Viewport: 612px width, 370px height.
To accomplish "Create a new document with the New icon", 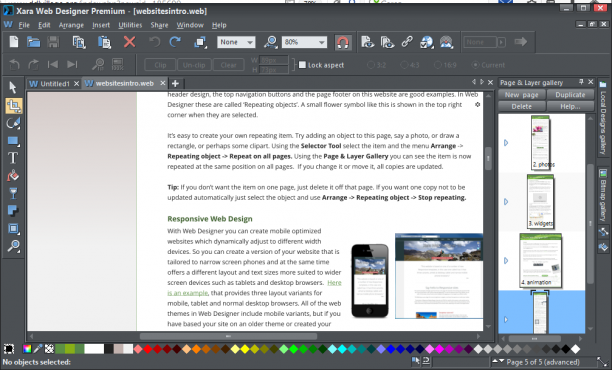I will point(14,42).
